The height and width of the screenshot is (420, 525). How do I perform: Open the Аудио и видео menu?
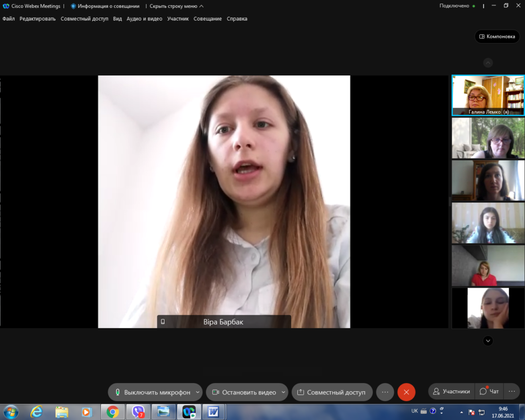[x=144, y=19]
